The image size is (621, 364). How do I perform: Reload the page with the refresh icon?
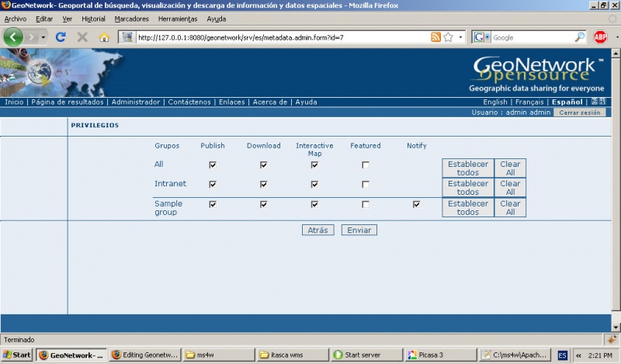pos(61,36)
